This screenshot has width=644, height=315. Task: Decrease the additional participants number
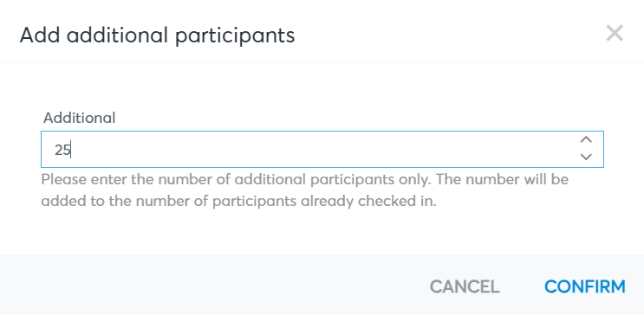coord(586,157)
